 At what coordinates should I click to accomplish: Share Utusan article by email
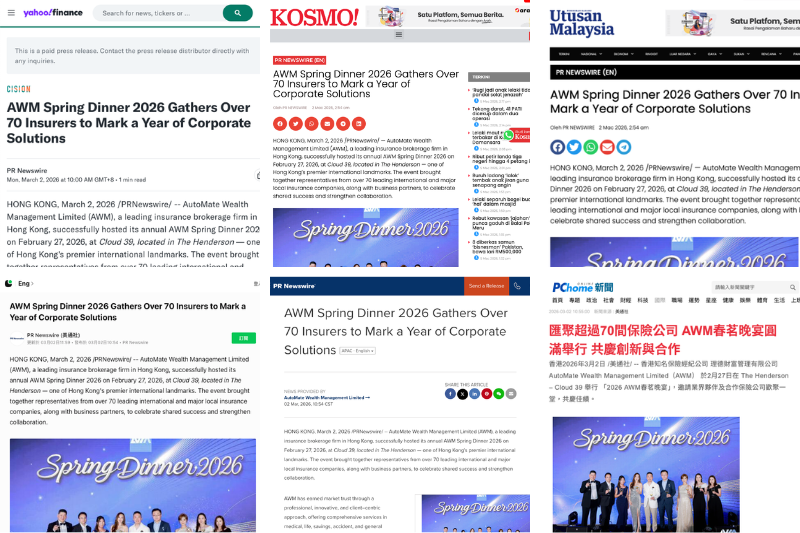(607, 147)
